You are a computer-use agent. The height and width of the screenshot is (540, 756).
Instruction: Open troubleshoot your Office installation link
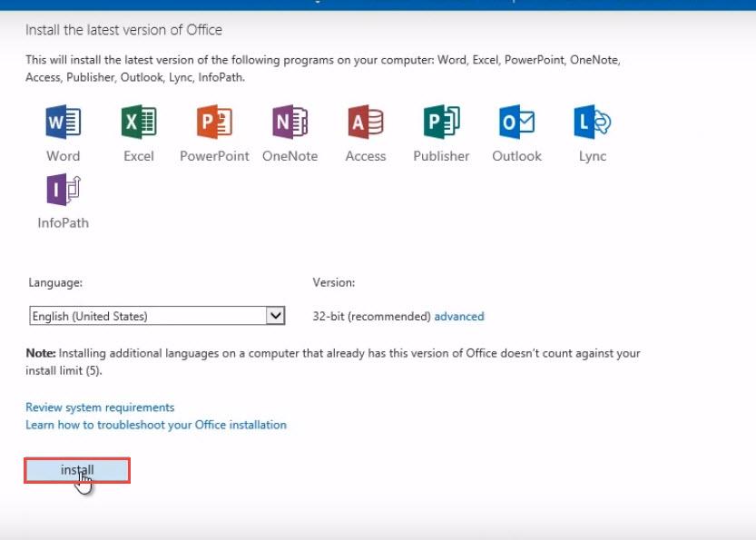[x=156, y=425]
